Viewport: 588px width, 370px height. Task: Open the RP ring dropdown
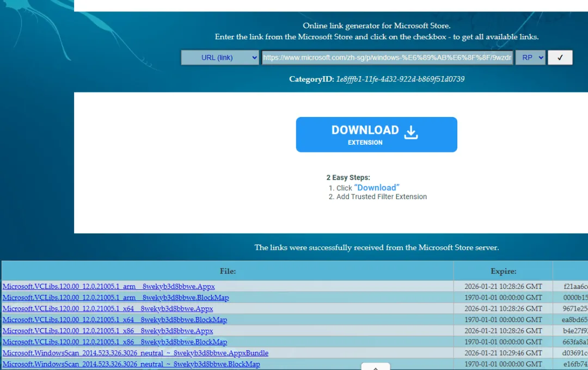pos(530,58)
